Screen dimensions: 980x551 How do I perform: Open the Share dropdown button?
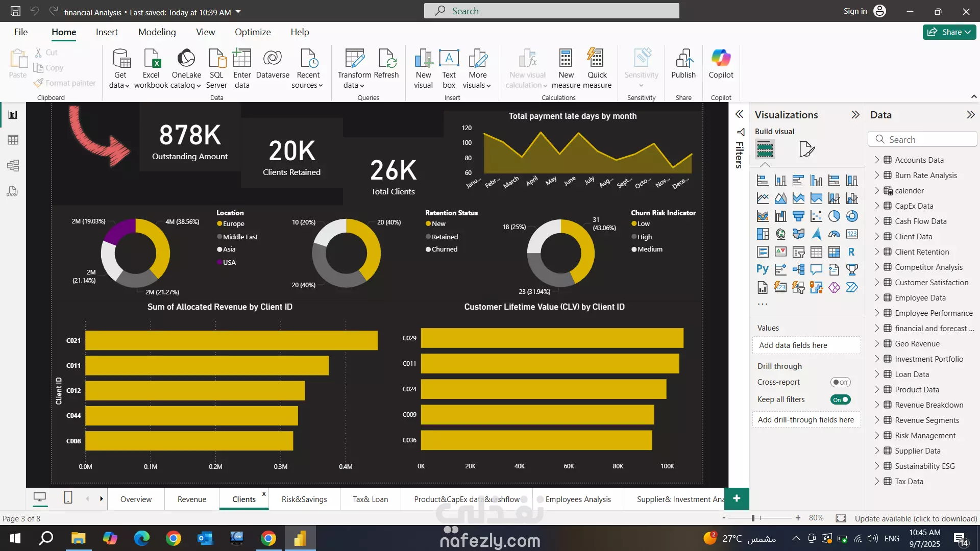pos(949,32)
